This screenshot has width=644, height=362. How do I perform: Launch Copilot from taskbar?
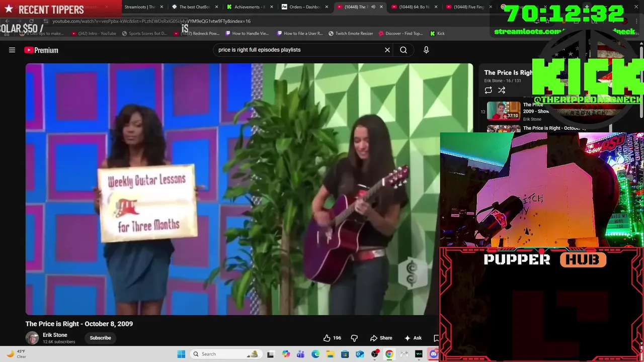[x=286, y=354]
